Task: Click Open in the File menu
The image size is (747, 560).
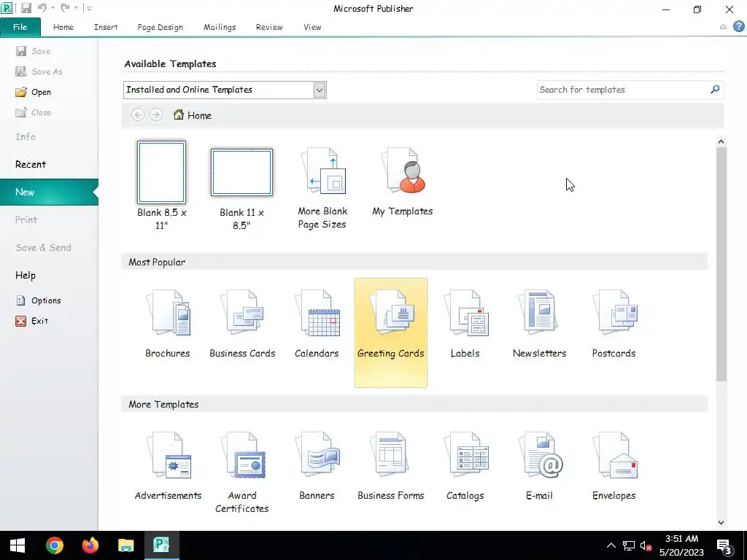Action: 34,92
